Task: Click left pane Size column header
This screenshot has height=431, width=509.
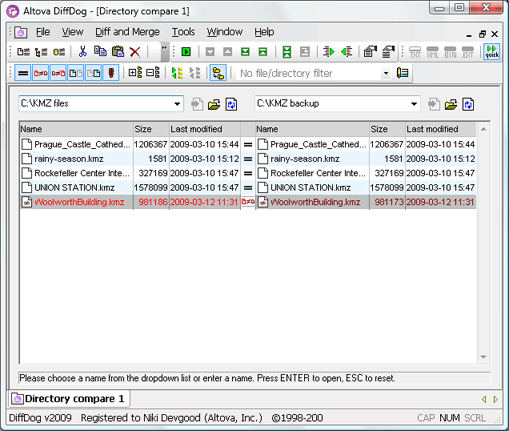Action: coord(151,129)
